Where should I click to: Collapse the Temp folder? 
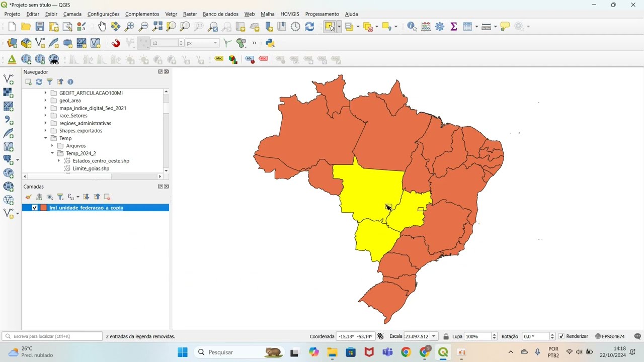(45, 138)
